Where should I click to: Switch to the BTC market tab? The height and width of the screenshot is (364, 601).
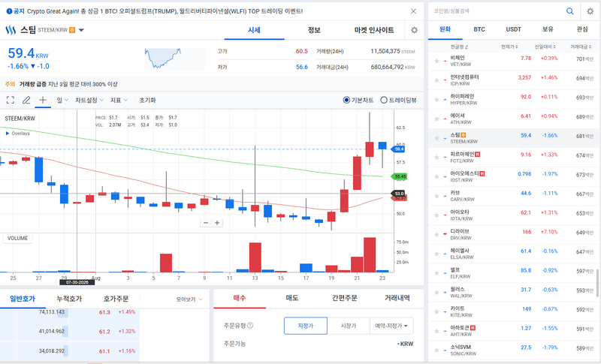pos(479,29)
